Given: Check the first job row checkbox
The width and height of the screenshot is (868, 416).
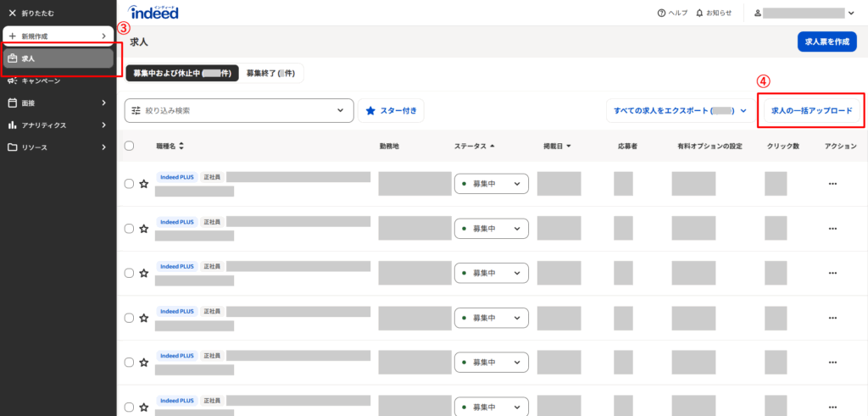Looking at the screenshot, I should pos(129,184).
